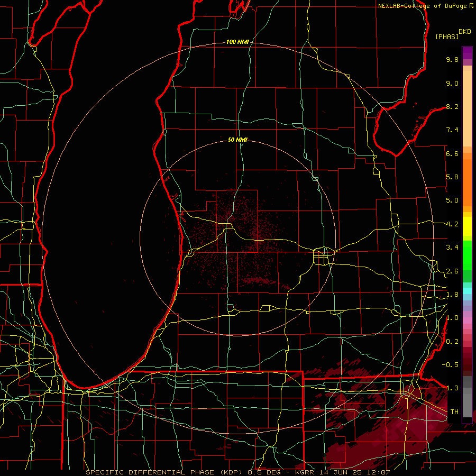
Task: Click the 9.8 value on color scale
Action: click(452, 59)
